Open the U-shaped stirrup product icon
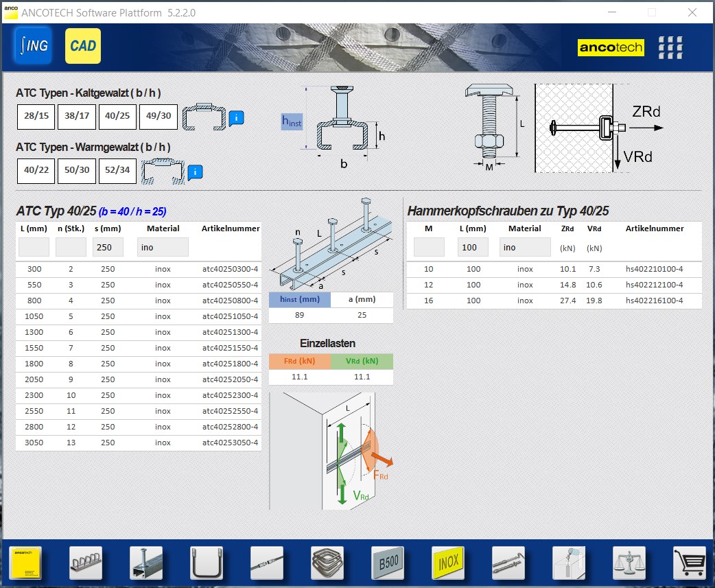 point(207,563)
